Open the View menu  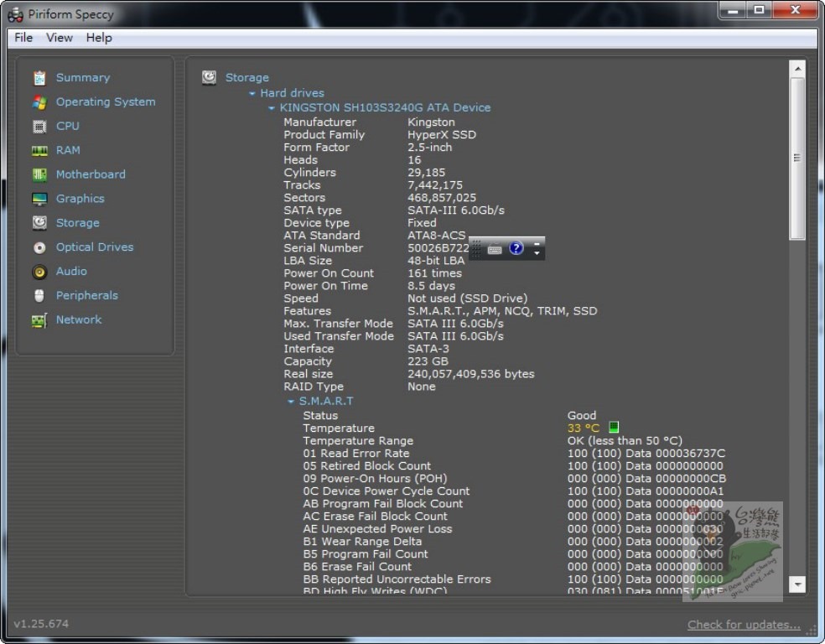60,38
